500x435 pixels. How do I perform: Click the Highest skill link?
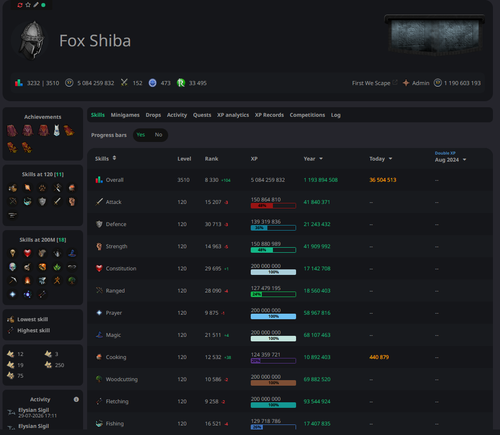click(33, 330)
